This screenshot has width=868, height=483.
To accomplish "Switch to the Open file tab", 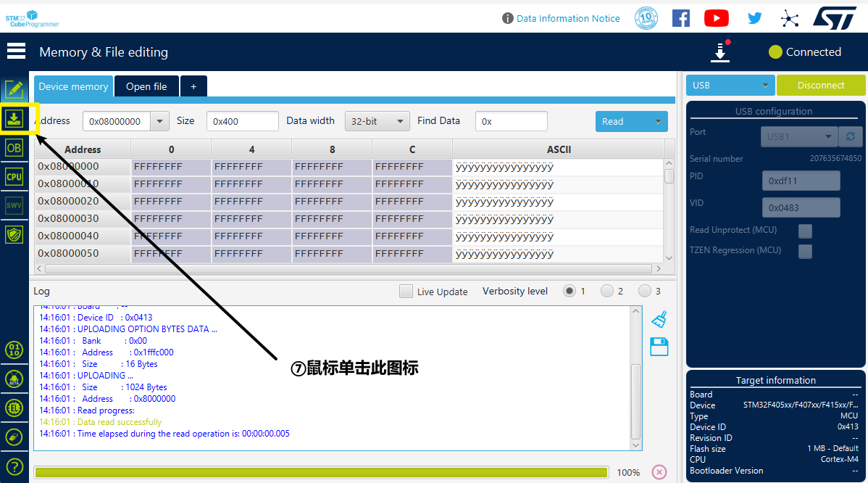I will 146,86.
